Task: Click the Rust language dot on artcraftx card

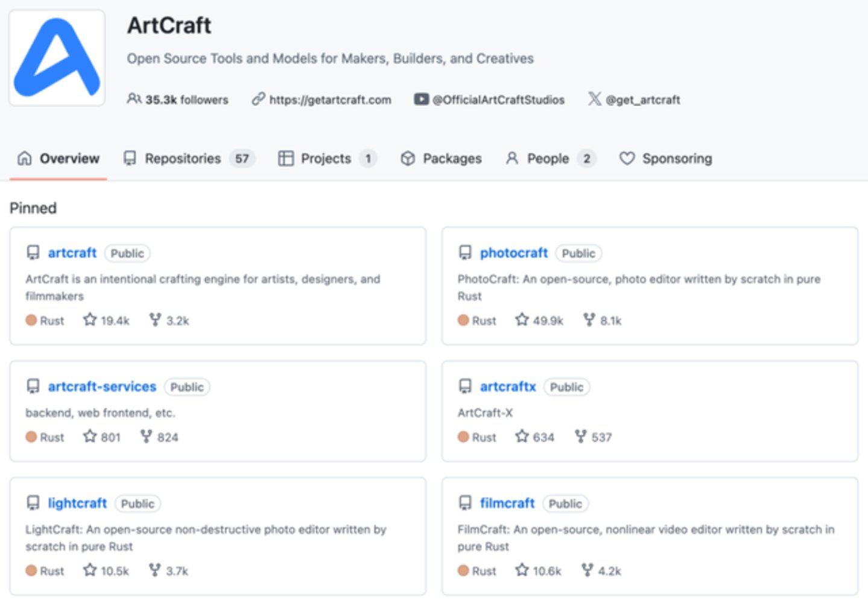Action: (x=463, y=437)
